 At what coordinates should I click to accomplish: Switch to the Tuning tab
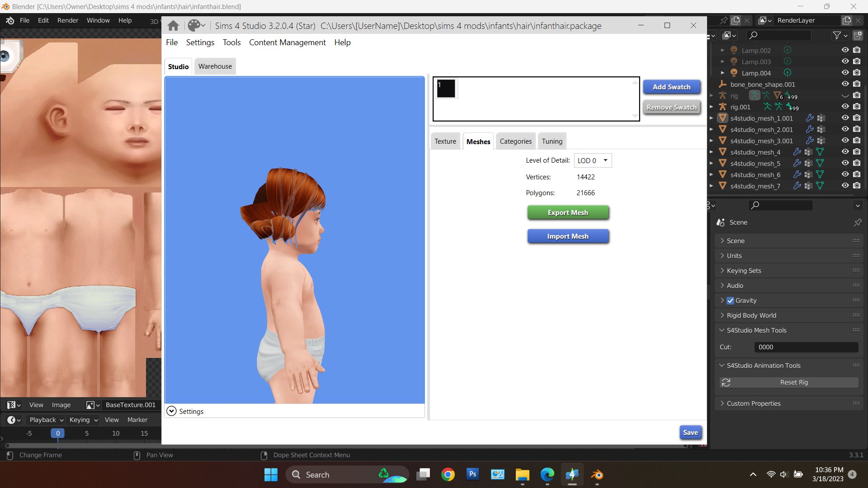[552, 141]
